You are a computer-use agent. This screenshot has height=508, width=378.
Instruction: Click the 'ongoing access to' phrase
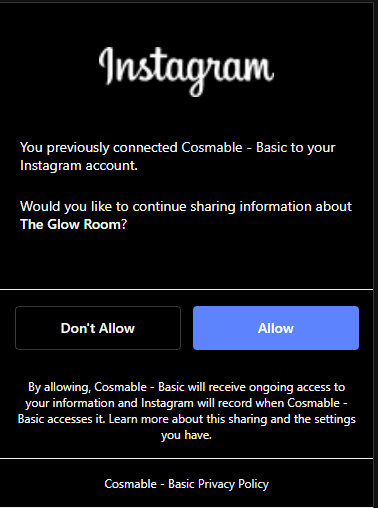(x=297, y=387)
